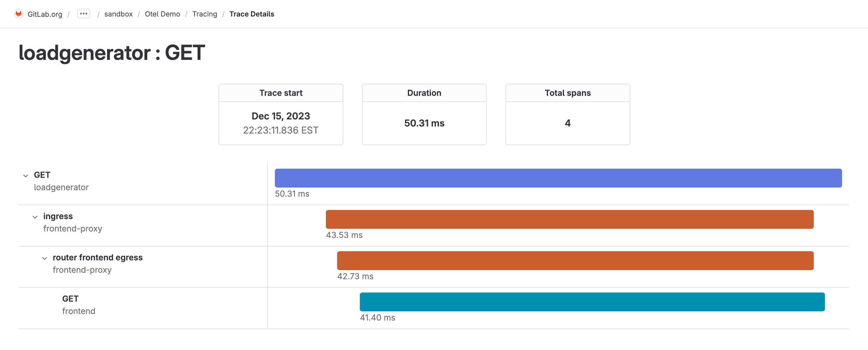Collapse the GET loadgenerator span chevron

[25, 175]
